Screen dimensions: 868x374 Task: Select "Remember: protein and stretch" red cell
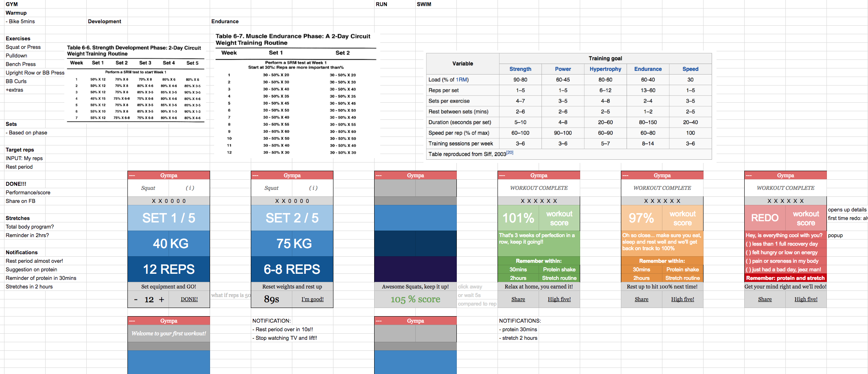click(785, 278)
